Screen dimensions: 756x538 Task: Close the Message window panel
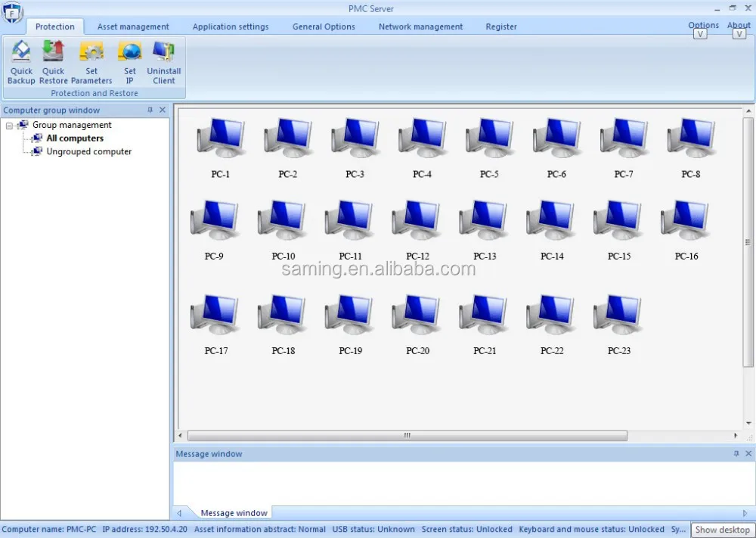pos(748,454)
